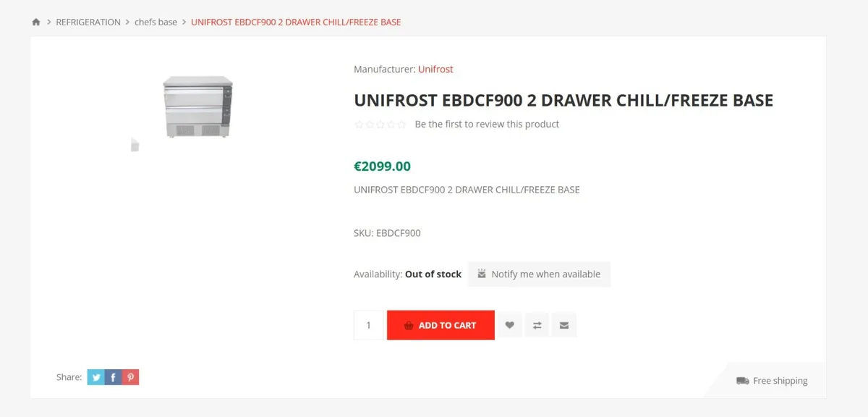
Task: Click Be the first to review this product
Action: (486, 124)
